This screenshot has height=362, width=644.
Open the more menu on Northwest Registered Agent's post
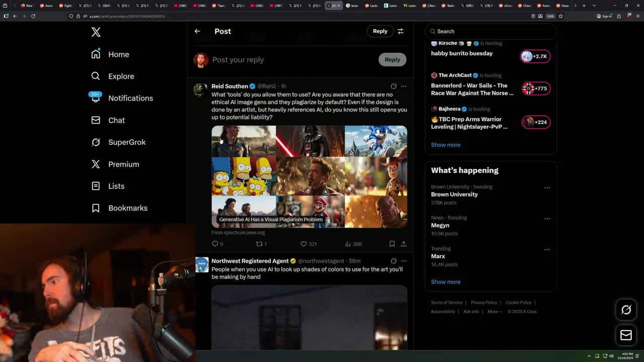tap(404, 261)
